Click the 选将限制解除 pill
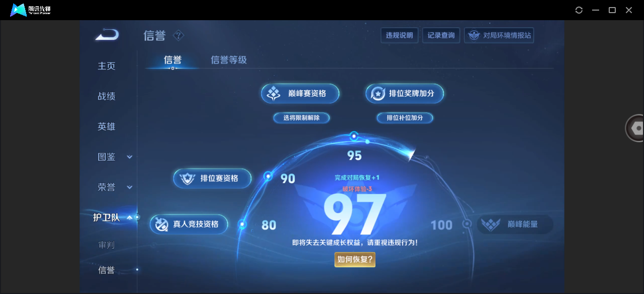 (x=302, y=117)
